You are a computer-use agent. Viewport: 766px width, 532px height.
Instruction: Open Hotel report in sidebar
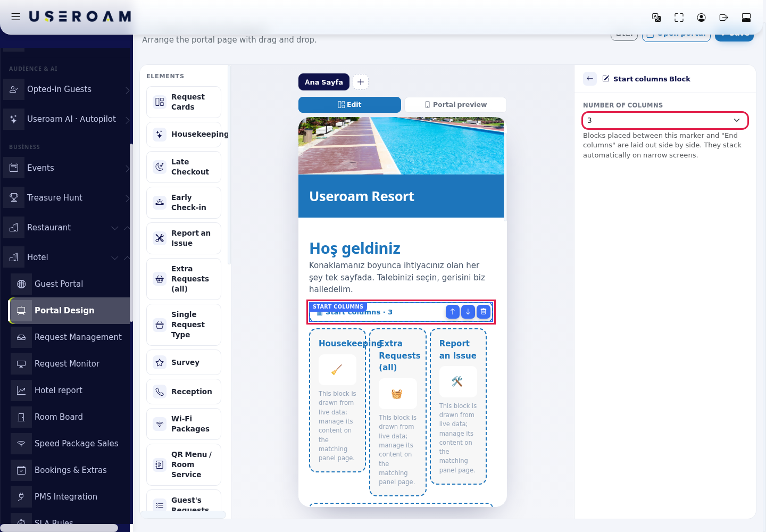click(69, 390)
